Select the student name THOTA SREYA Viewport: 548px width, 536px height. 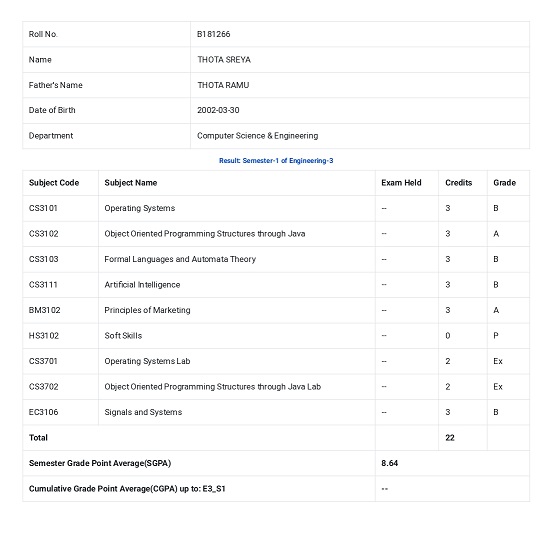click(224, 60)
